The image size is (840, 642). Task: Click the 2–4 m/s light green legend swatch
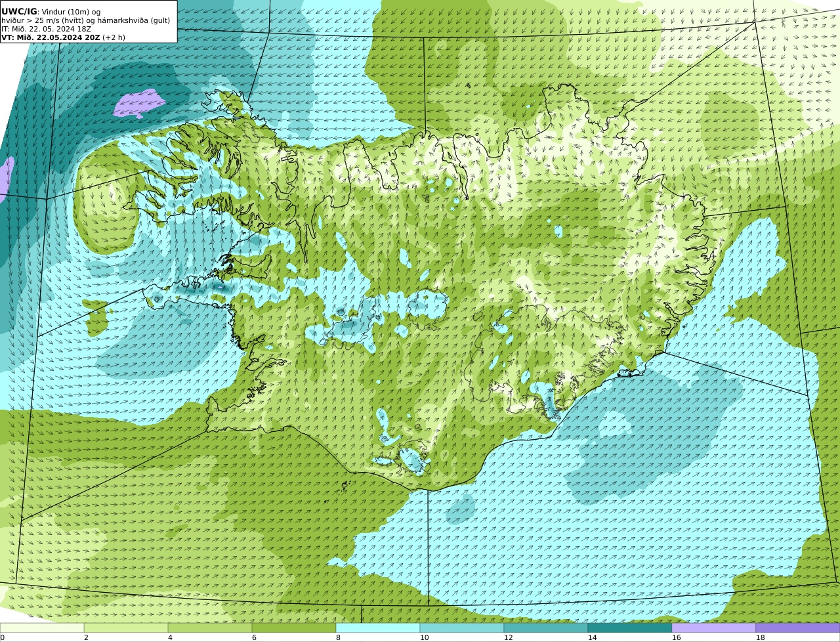pyautogui.click(x=126, y=628)
